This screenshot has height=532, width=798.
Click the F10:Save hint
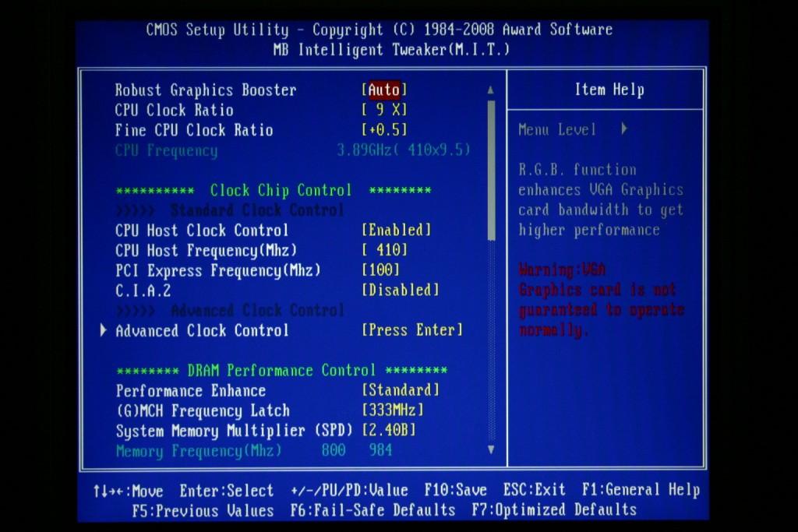tap(455, 490)
